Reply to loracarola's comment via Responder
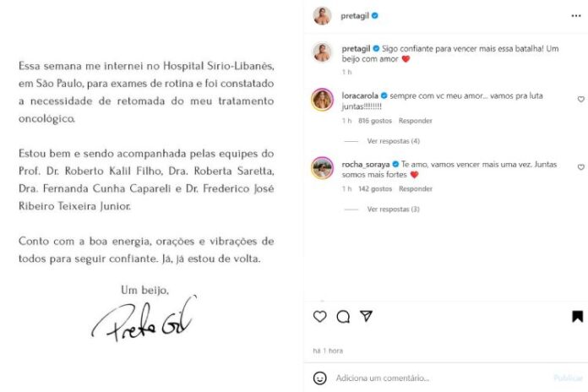This screenshot has width=588, height=392. point(415,121)
